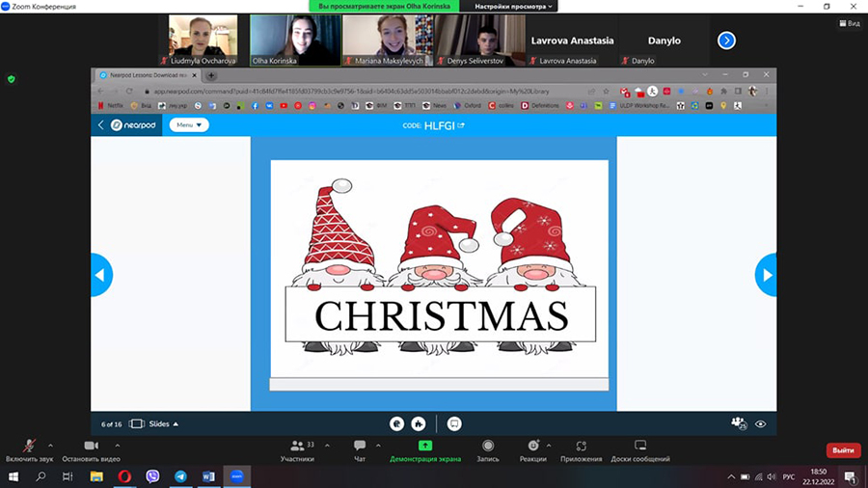Bookmark page with star icon
Viewport: 868px width, 488px height.
click(x=607, y=92)
